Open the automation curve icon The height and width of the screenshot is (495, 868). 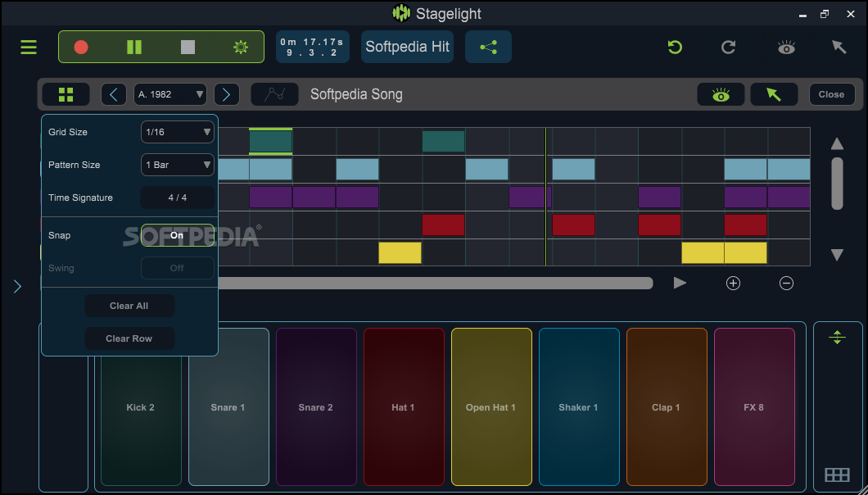point(274,94)
